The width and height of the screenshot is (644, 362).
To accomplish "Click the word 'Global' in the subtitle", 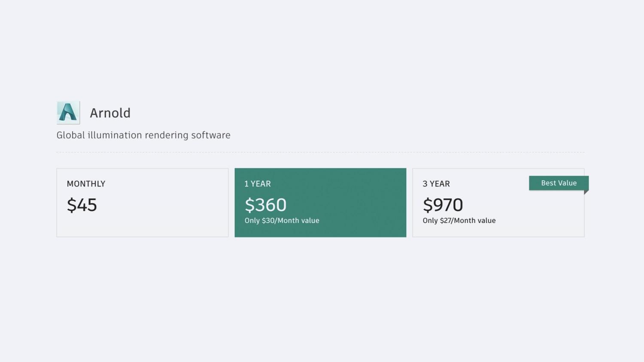I will click(71, 135).
